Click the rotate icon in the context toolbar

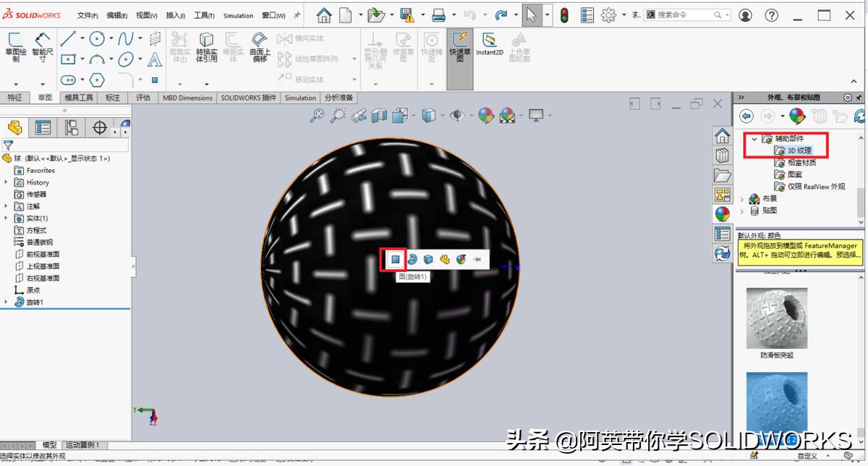(x=412, y=259)
